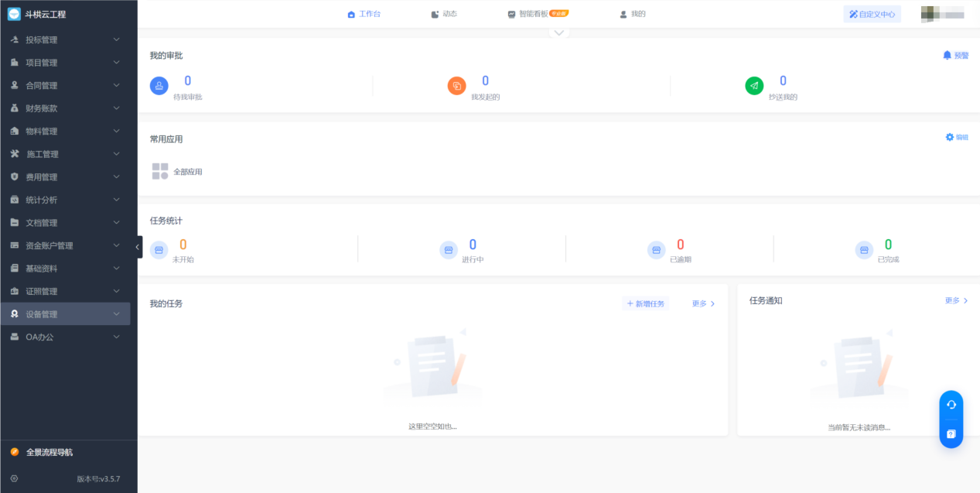Open 全部应用 grid icon
Viewport: 980px width, 493px height.
point(160,172)
